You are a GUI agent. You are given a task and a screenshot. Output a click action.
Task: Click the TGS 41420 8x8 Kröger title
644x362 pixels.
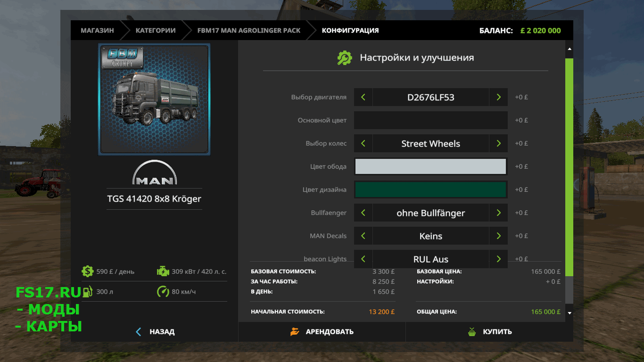pyautogui.click(x=154, y=199)
